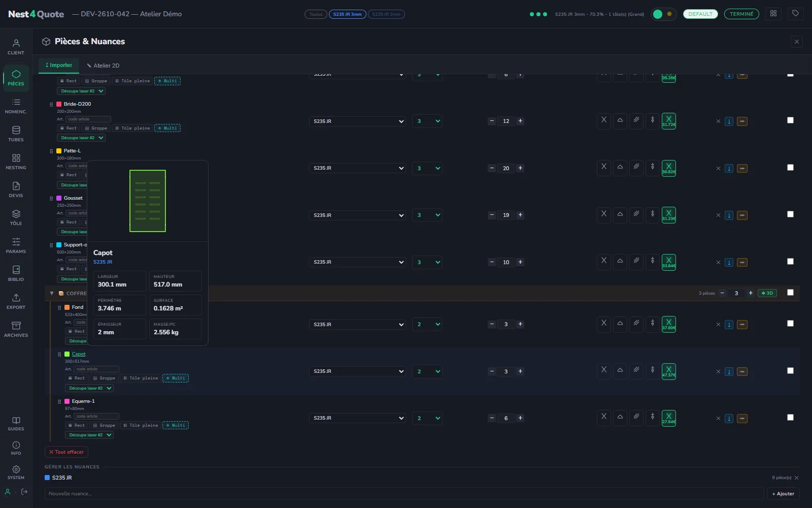Click the 31.72€ price icon for Bride-D200
812x508 pixels.
[x=669, y=121]
